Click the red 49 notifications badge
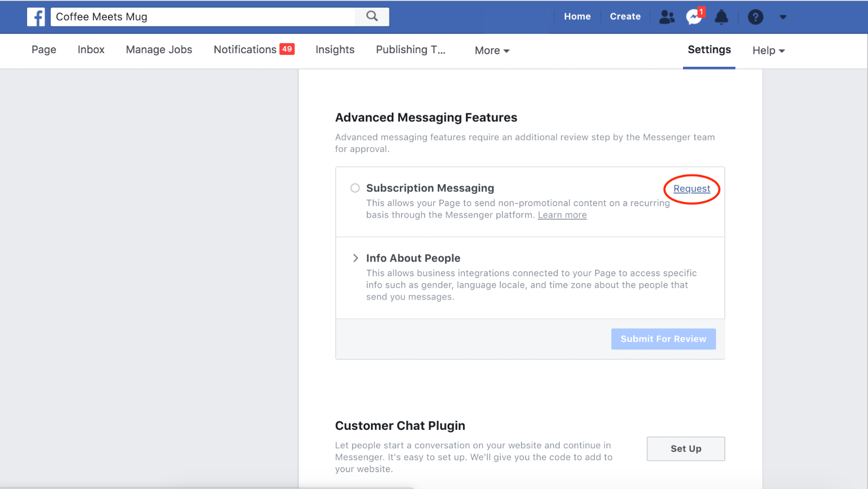Viewport: 868px width, 489px height. [287, 49]
